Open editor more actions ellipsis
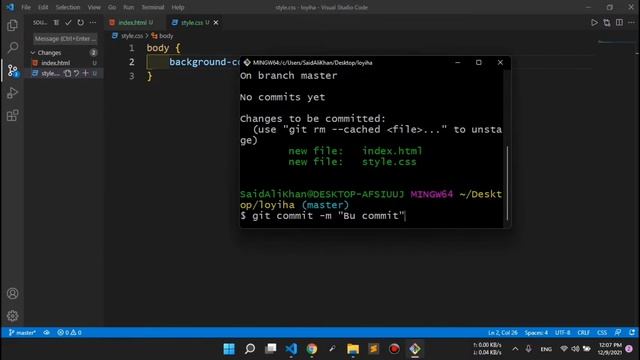 click(x=632, y=22)
